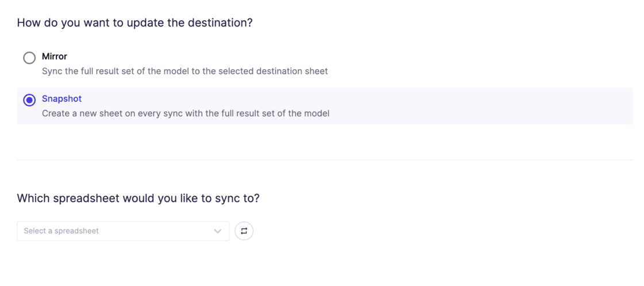The width and height of the screenshot is (644, 286).
Task: Select the Mirror radio button
Action: click(29, 58)
